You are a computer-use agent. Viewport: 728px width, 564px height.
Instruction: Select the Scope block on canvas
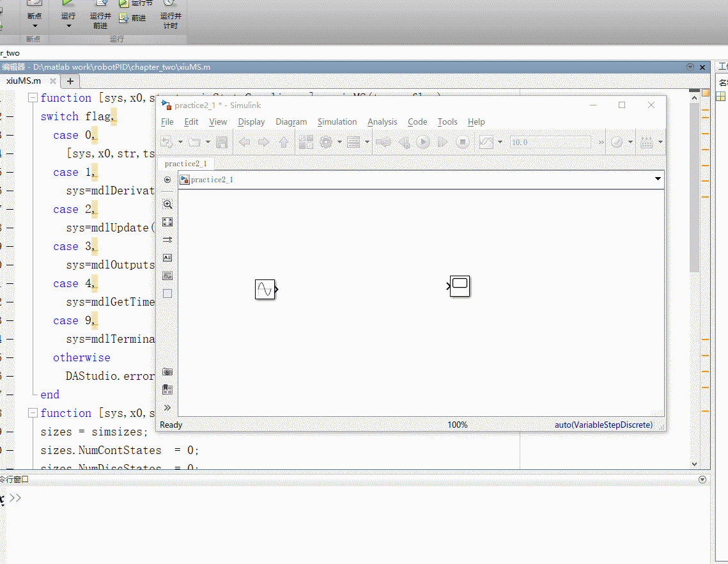[460, 286]
